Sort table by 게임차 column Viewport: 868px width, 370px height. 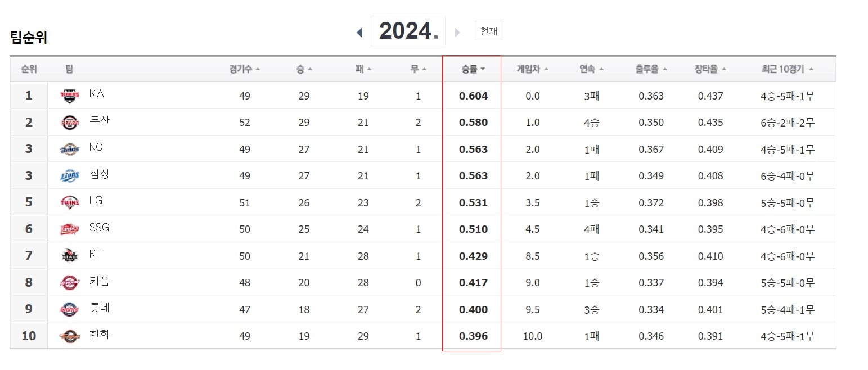pyautogui.click(x=533, y=69)
